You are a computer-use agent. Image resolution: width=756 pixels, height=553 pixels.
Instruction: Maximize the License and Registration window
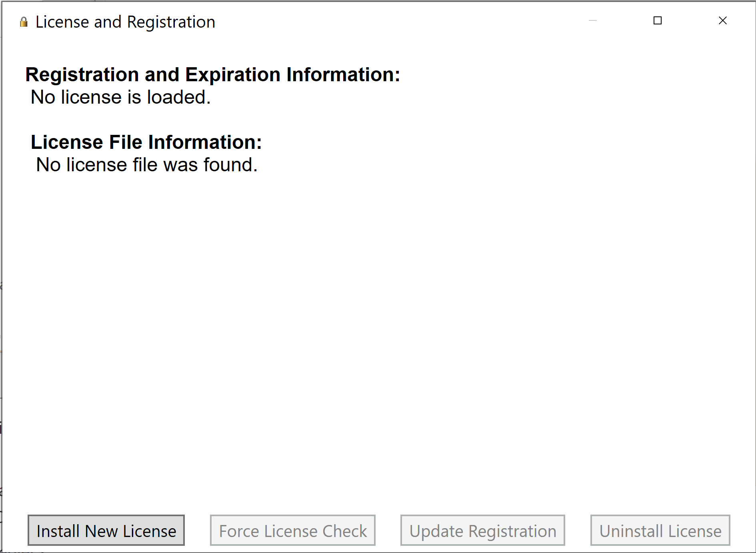[x=658, y=20]
